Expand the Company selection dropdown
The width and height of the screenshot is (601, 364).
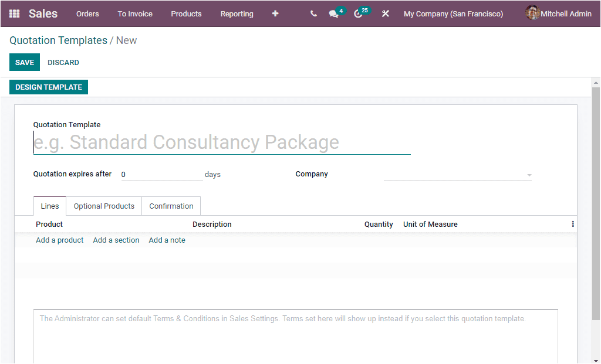529,174
